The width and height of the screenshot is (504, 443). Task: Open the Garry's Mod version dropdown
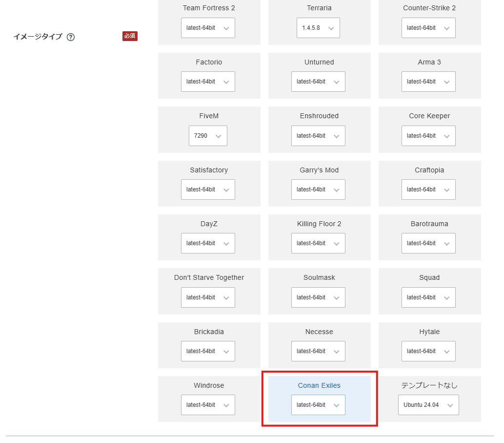[x=318, y=190]
